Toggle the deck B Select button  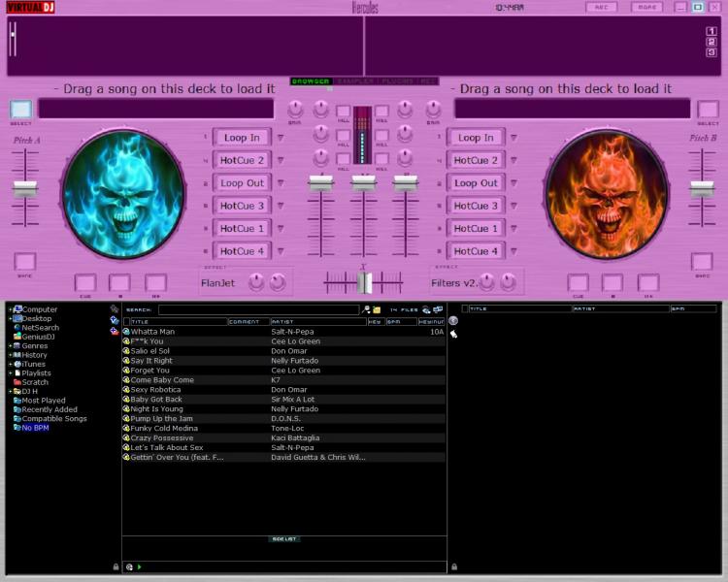point(708,110)
